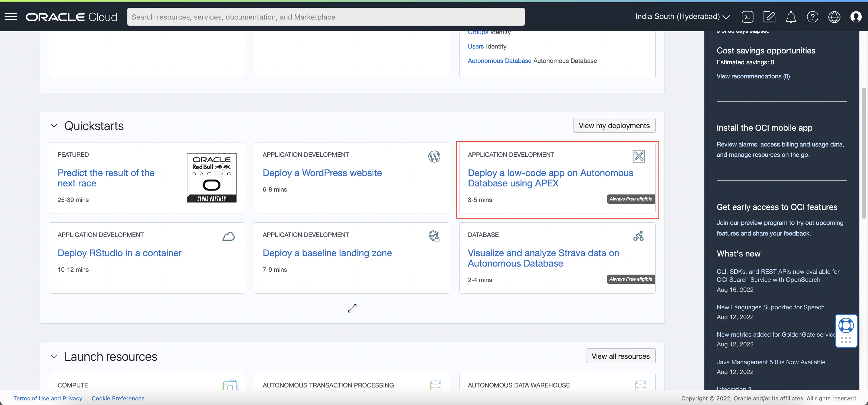This screenshot has height=405, width=868.
Task: Click the WordPress logo icon
Action: click(434, 157)
